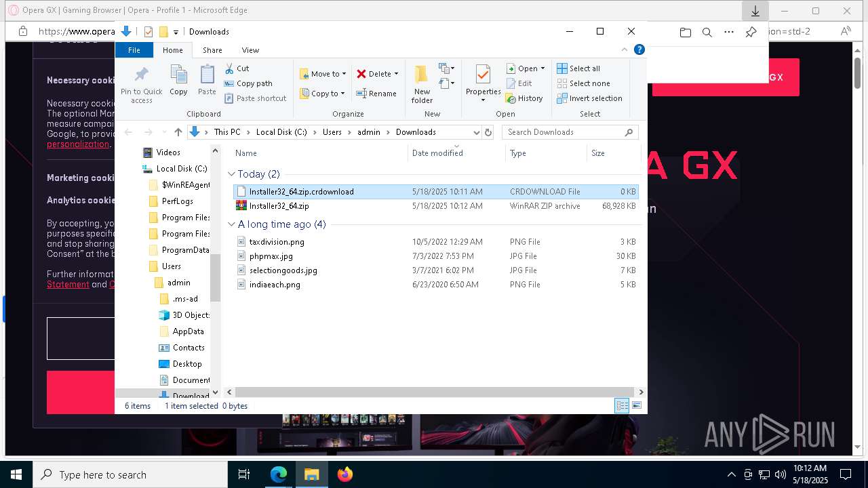Click Properties quick access toolbar checkmark icon

click(x=149, y=32)
